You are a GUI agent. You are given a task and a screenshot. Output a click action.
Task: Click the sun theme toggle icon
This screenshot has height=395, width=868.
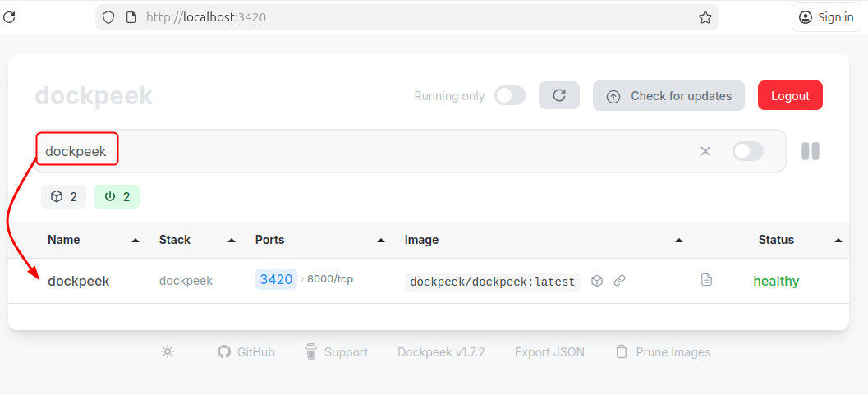coord(168,351)
